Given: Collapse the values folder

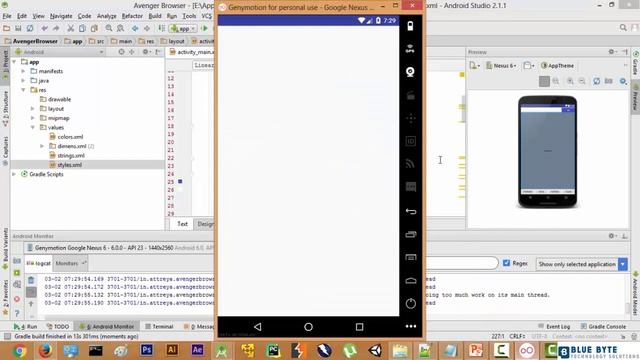Looking at the screenshot, I should (x=33, y=127).
